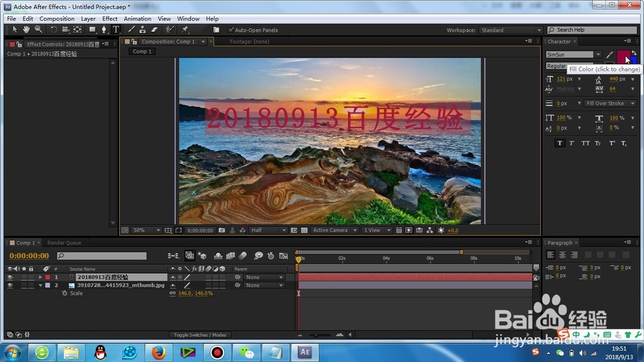The image size is (644, 362).
Task: Click the toggle panels icon in toolbar
Action: [216, 30]
